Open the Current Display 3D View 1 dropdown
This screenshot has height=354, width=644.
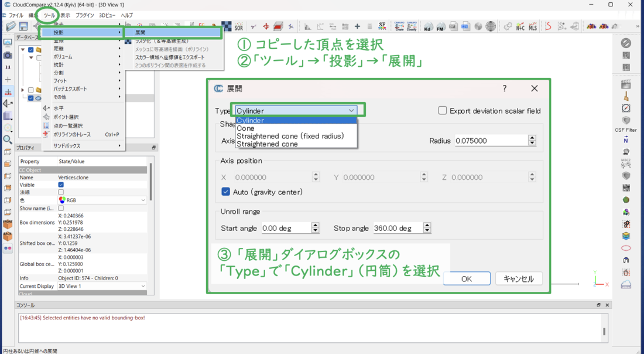102,286
